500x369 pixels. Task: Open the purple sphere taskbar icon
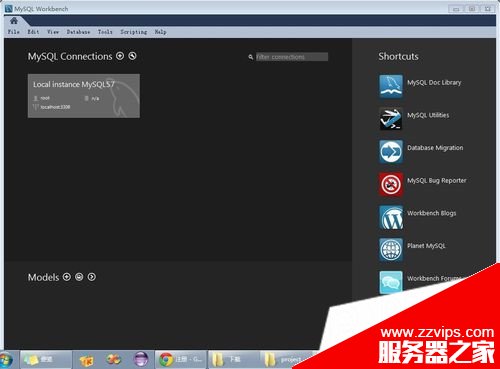click(141, 360)
